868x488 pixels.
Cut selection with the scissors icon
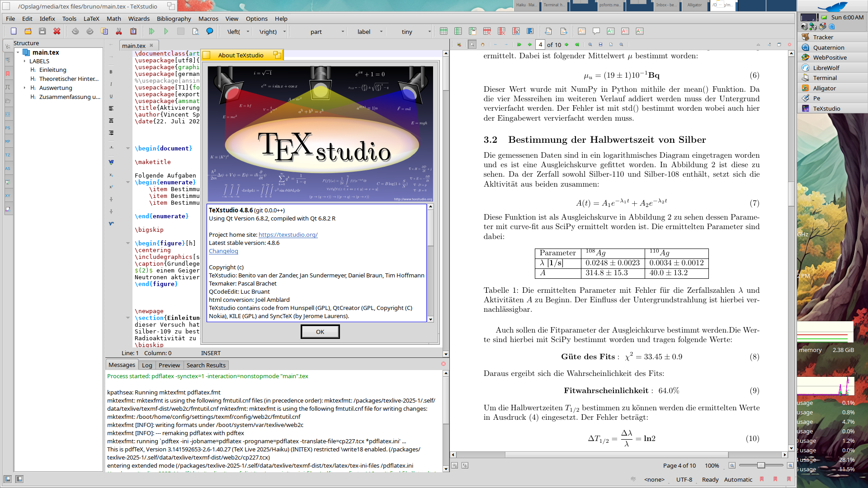tap(119, 31)
